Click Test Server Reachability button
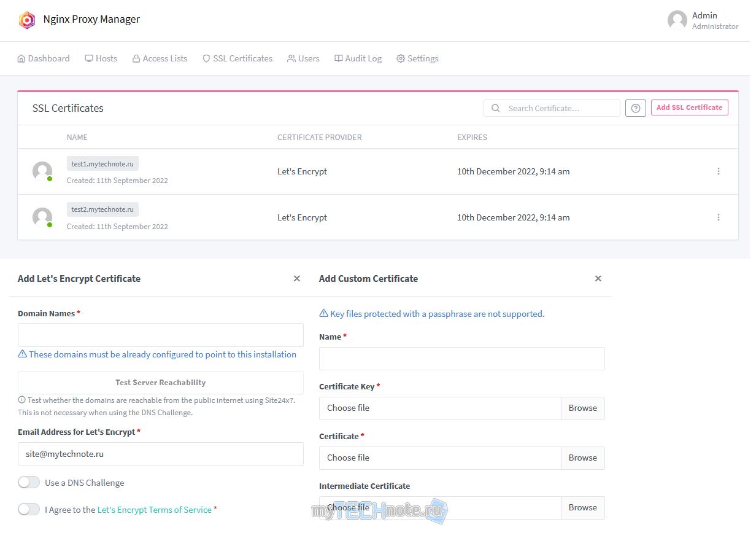The image size is (756, 538). point(161,383)
